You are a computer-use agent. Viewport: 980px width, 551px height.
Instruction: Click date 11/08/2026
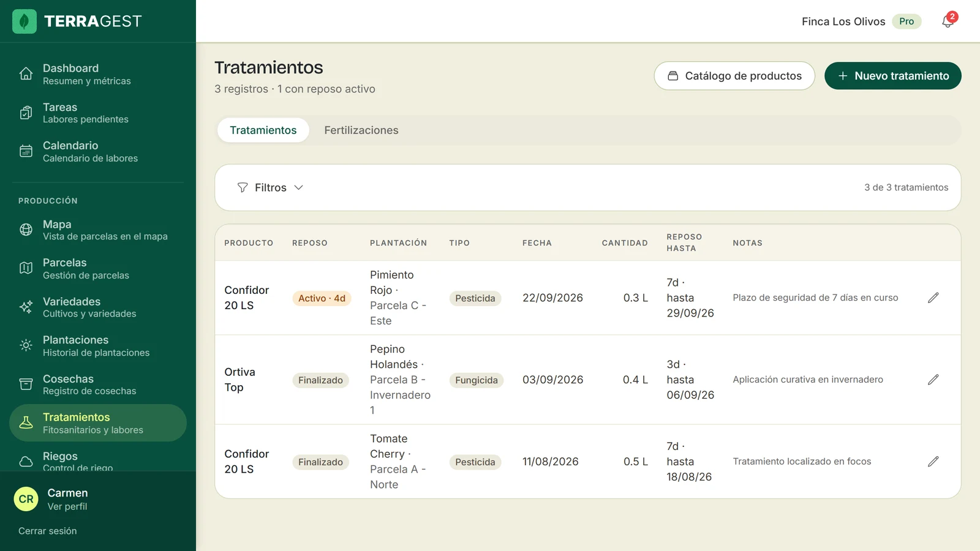click(x=550, y=462)
